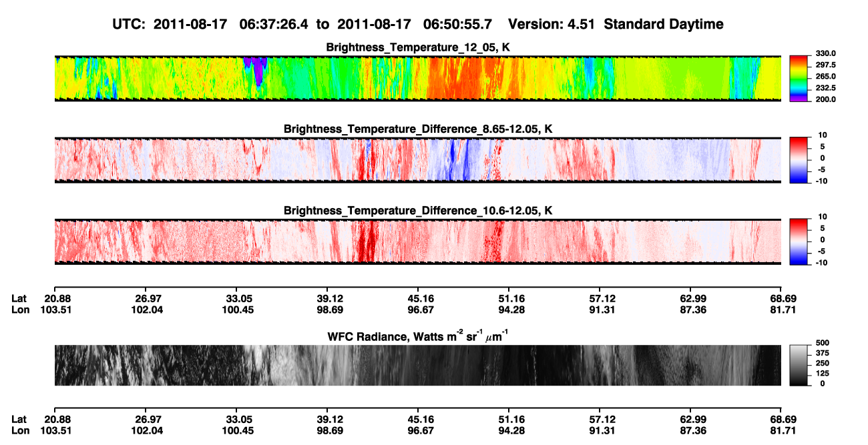Click the 'Brightness_Temperature_Difference_10.6-12.05, K' title
Screen dimensions: 868x445
[x=419, y=210]
